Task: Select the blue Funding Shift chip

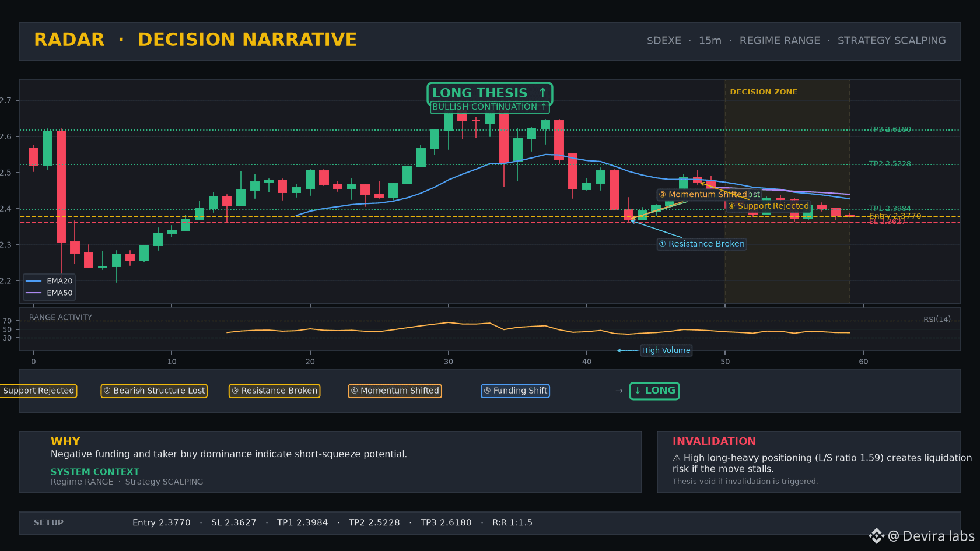Action: (516, 391)
